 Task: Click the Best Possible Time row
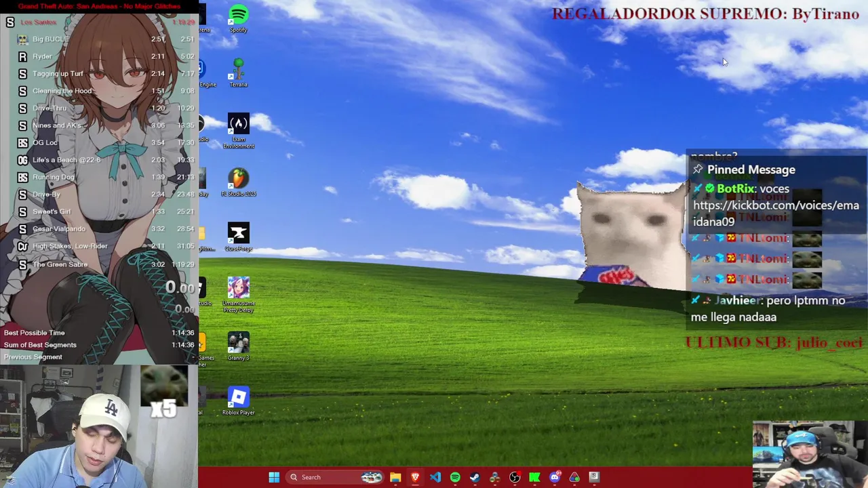pyautogui.click(x=99, y=333)
